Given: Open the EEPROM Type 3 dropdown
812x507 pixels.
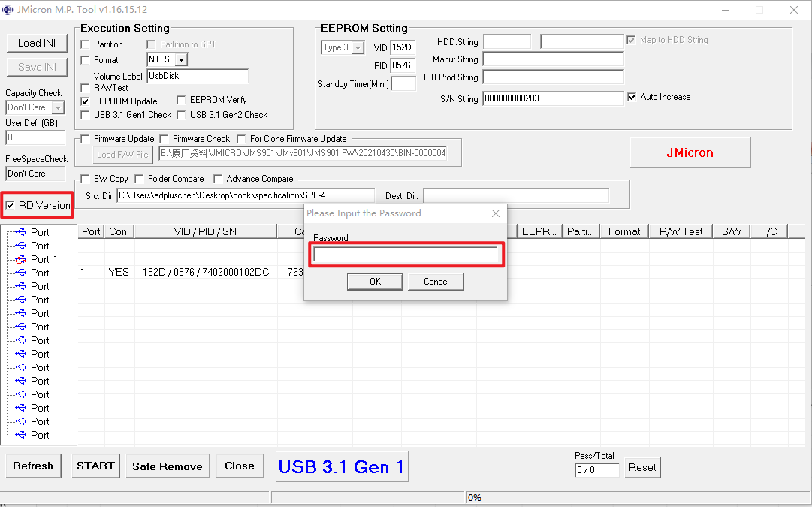Looking at the screenshot, I should click(358, 47).
